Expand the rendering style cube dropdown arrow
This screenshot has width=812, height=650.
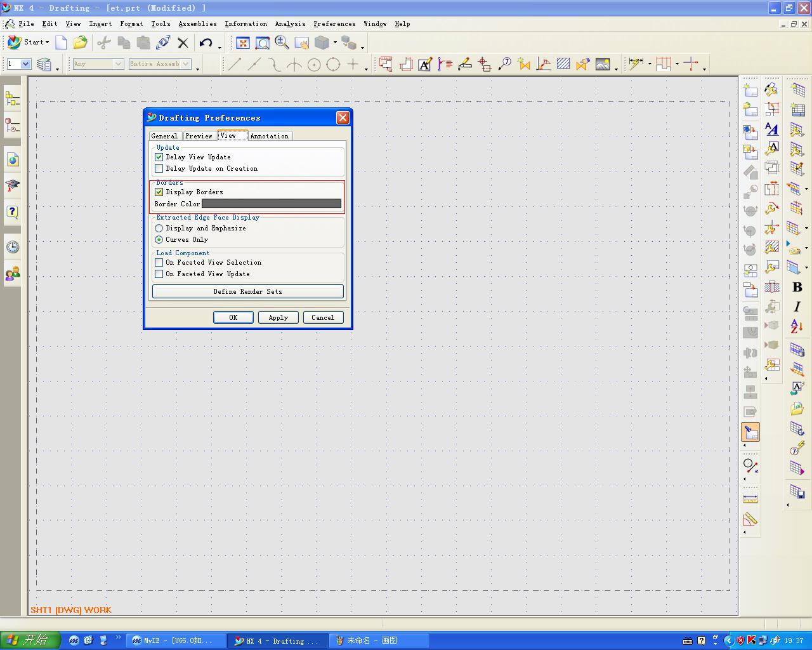point(335,43)
